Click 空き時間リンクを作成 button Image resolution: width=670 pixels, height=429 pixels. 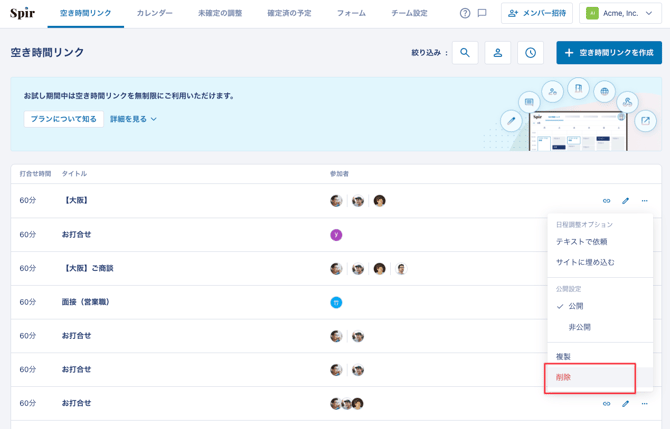[x=608, y=53]
